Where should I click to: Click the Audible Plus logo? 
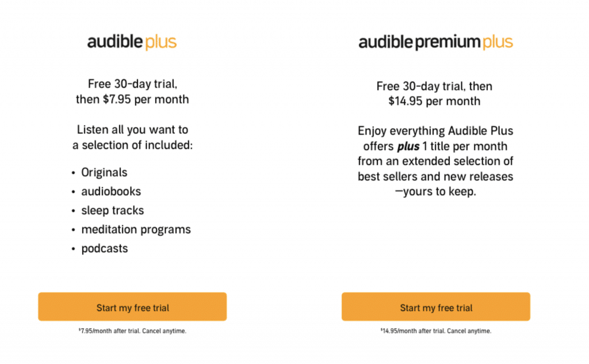pyautogui.click(x=132, y=42)
